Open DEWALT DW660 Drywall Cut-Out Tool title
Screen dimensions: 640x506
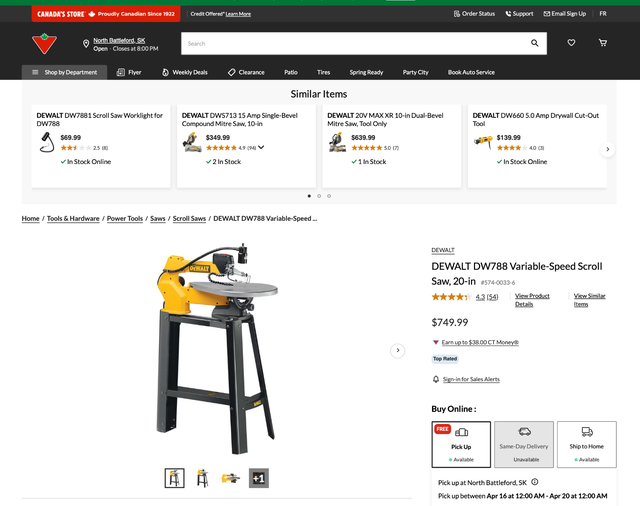[x=536, y=120]
